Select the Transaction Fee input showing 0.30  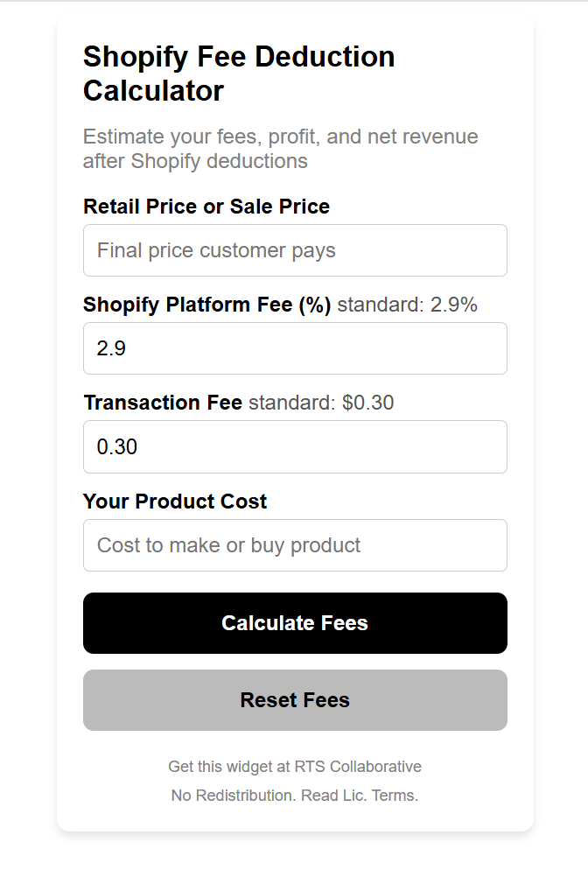pos(295,446)
